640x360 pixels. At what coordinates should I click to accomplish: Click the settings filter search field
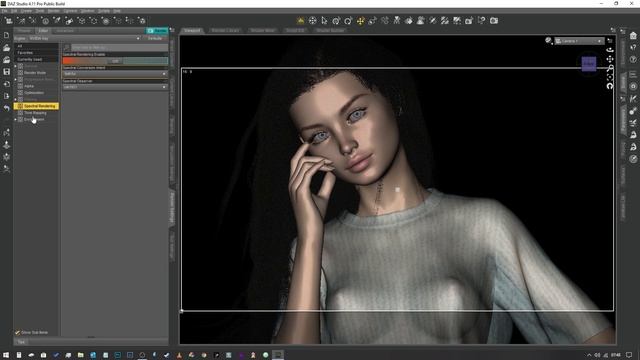pyautogui.click(x=119, y=48)
